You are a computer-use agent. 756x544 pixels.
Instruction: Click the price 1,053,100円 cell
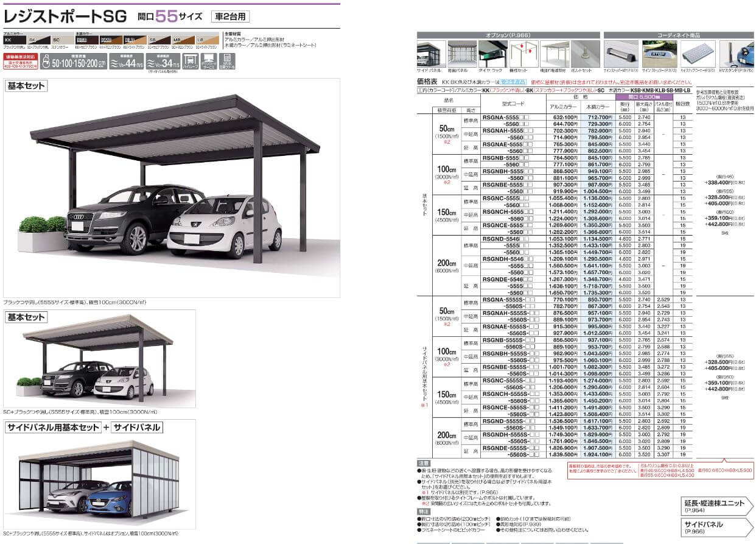(x=564, y=239)
